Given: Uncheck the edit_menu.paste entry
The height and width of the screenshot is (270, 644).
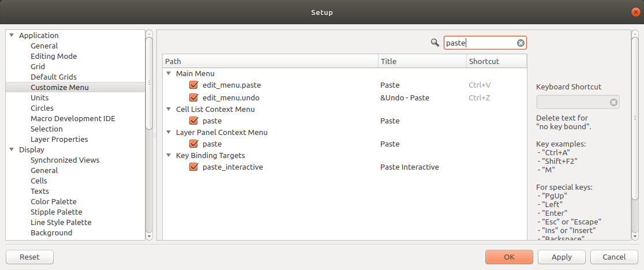Looking at the screenshot, I should tap(194, 85).
